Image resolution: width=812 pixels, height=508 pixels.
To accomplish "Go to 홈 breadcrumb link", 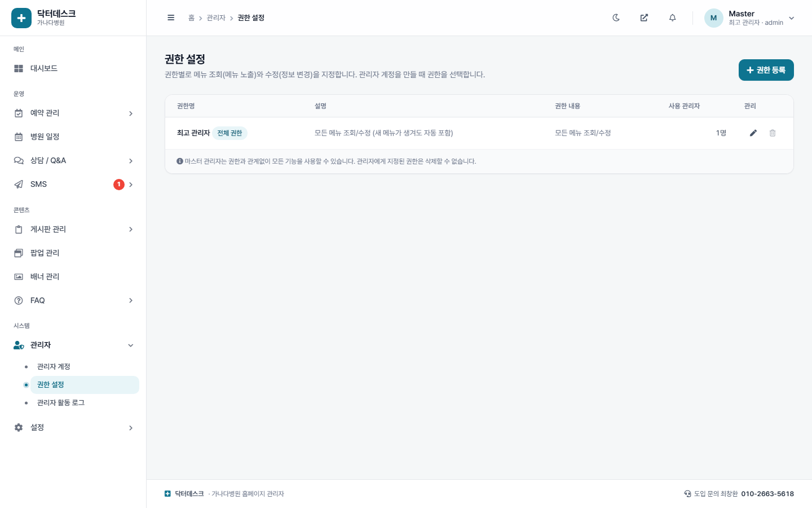I will click(191, 18).
